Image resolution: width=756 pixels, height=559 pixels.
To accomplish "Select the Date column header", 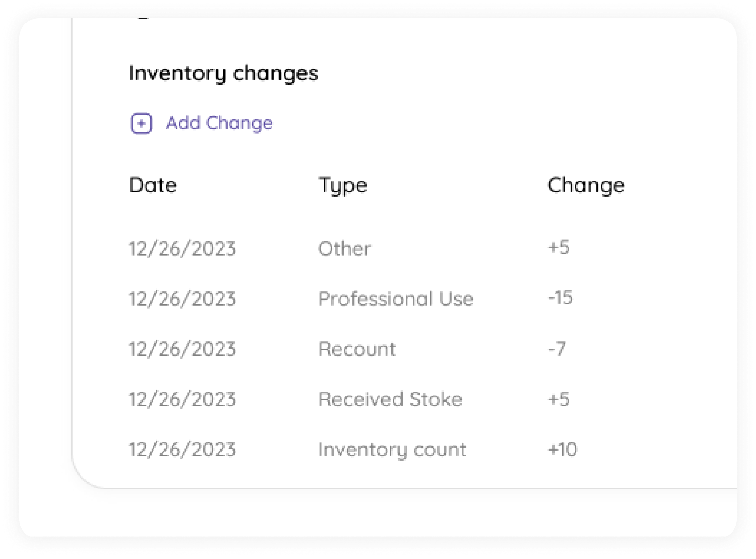I will [153, 185].
